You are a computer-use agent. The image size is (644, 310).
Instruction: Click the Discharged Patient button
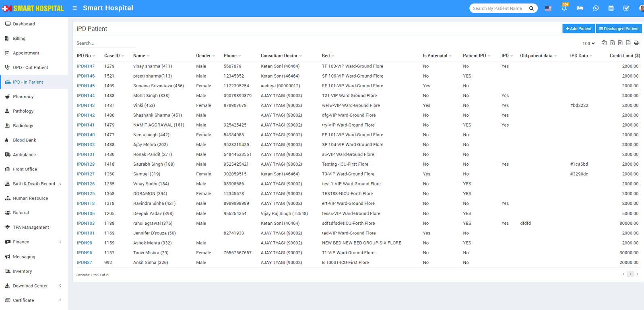tap(619, 29)
